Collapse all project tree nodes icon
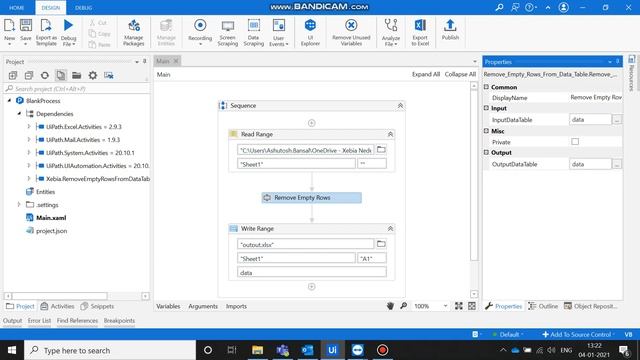The height and width of the screenshot is (360, 640). click(x=29, y=75)
